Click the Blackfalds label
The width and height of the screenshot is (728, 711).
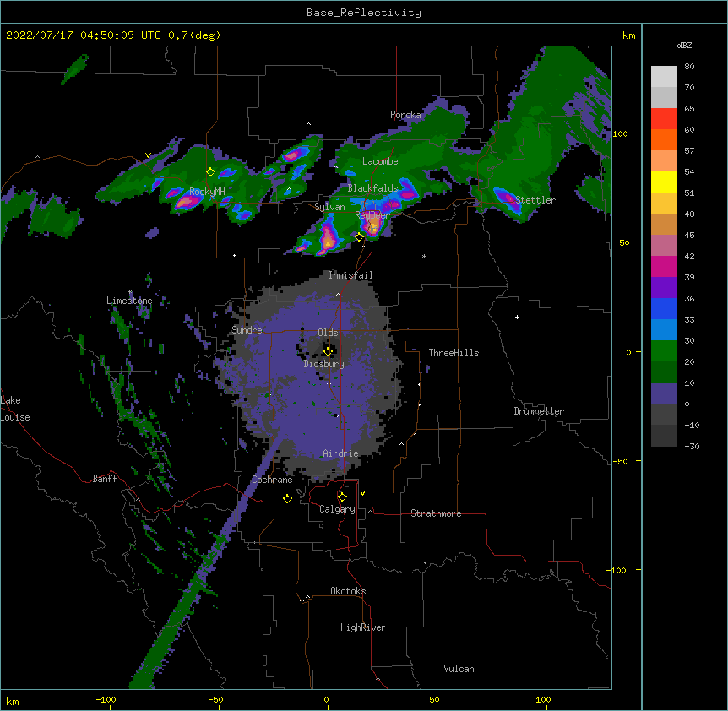pos(372,188)
